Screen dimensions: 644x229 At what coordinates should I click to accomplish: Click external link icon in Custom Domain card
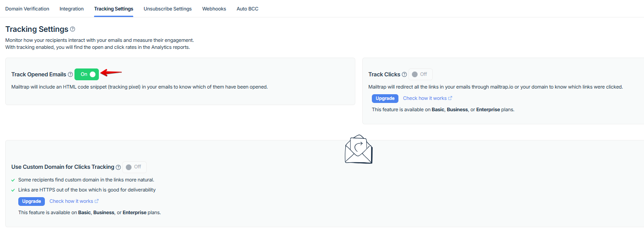(97, 201)
